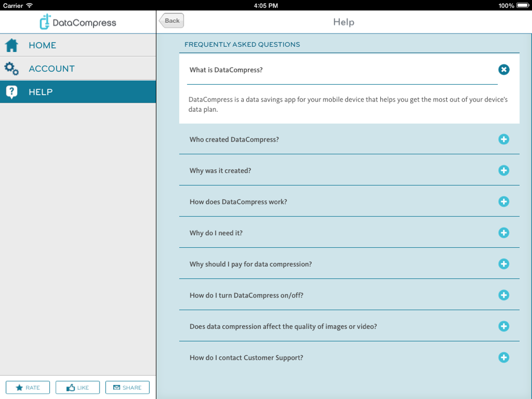Expand 'contact Customer Support' plus icon
532x399 pixels.
(504, 358)
